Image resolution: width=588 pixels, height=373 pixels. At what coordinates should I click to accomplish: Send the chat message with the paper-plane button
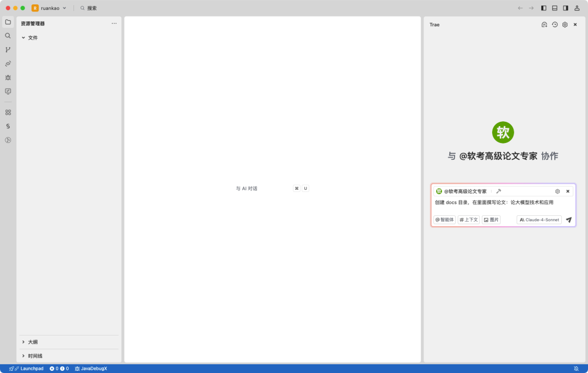(568, 220)
